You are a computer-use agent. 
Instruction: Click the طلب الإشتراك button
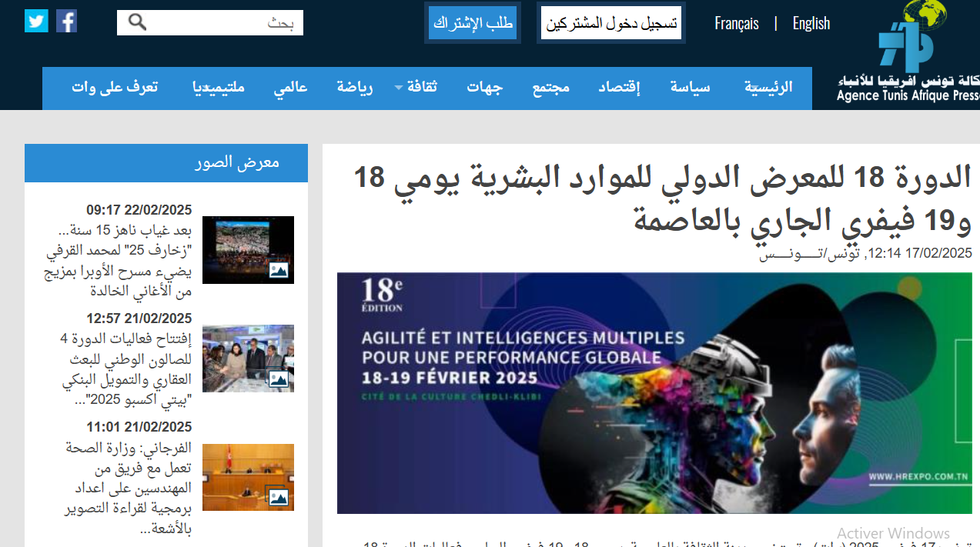click(473, 23)
